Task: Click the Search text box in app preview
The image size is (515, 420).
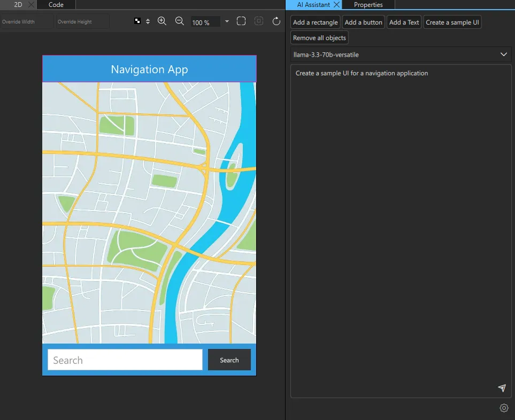Action: pos(125,360)
